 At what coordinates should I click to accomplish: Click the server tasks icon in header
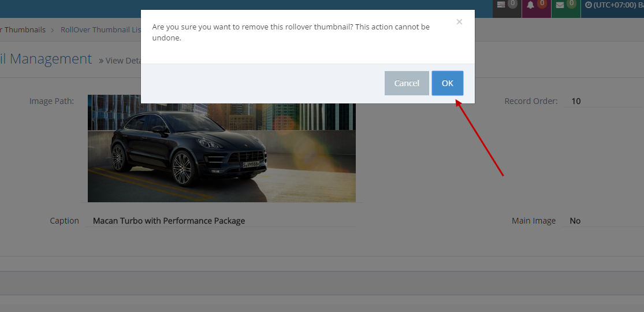click(501, 5)
